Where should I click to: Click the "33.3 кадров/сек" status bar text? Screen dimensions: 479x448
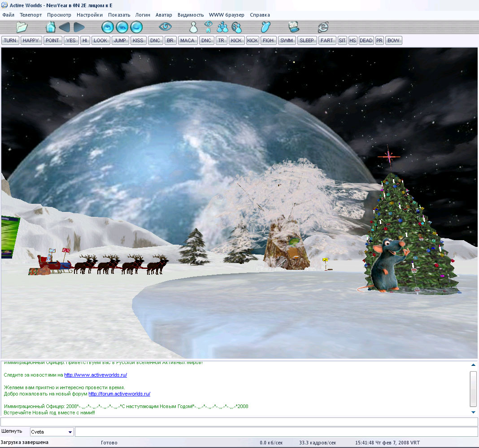point(318,443)
